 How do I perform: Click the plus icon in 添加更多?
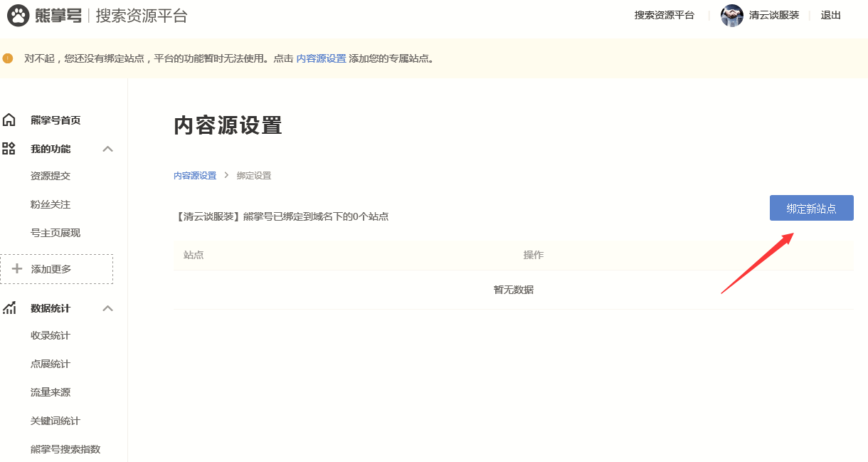click(17, 269)
